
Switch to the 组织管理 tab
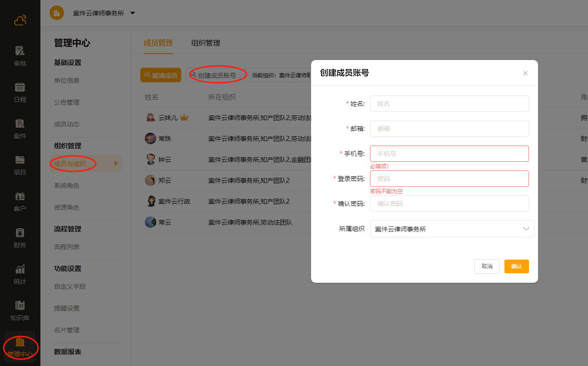(205, 43)
